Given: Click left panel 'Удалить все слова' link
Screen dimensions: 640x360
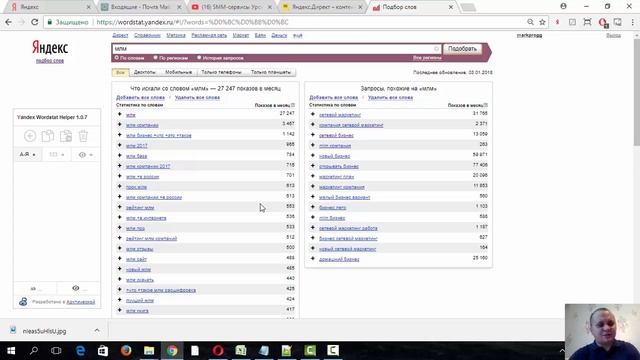Looking at the screenshot, I should 197,98.
